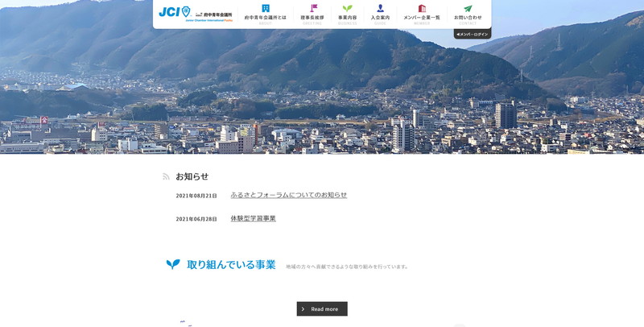Open the ふるさとフォーラムについてのお知らせ link

(288, 195)
